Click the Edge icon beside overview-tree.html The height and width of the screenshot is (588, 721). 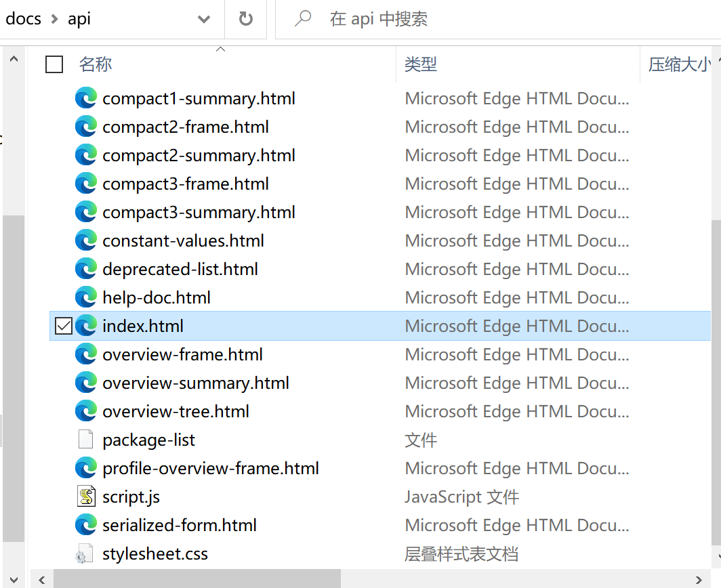(86, 411)
